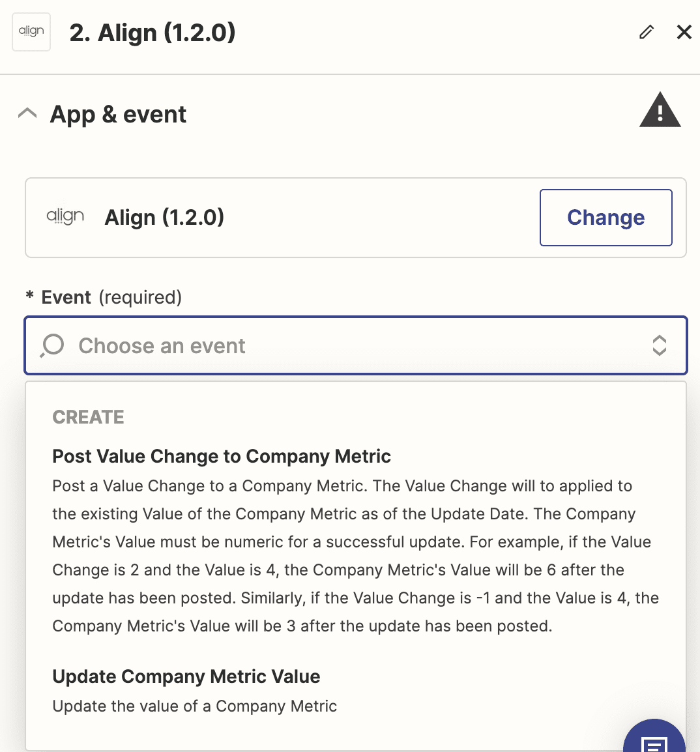Open the blue chat help button
700x752 pixels.
[654, 740]
